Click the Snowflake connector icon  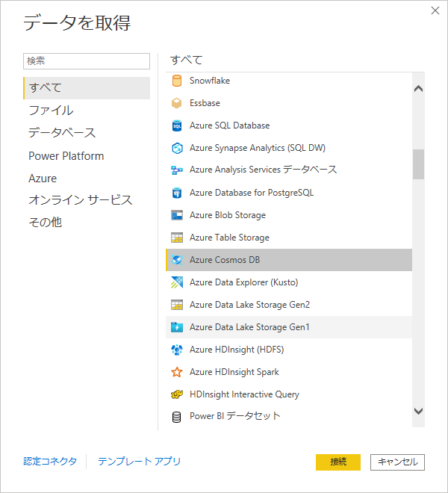click(x=177, y=81)
